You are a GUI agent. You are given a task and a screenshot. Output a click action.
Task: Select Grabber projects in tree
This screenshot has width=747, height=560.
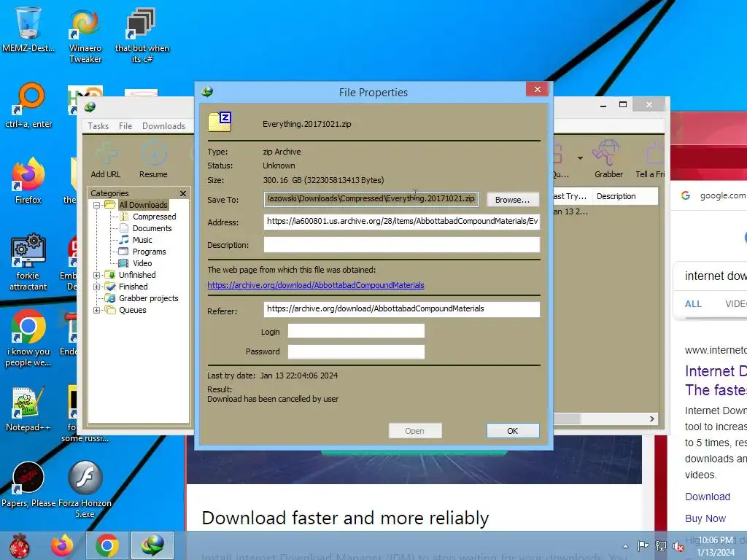coord(148,298)
